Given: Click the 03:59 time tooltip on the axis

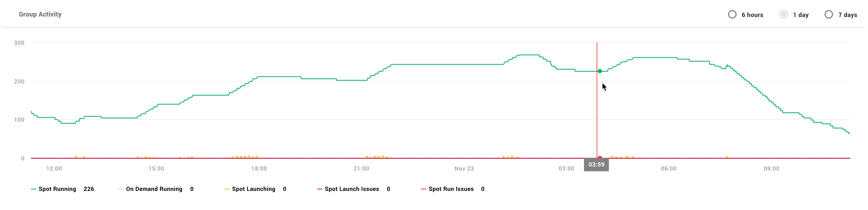Looking at the screenshot, I should (596, 165).
